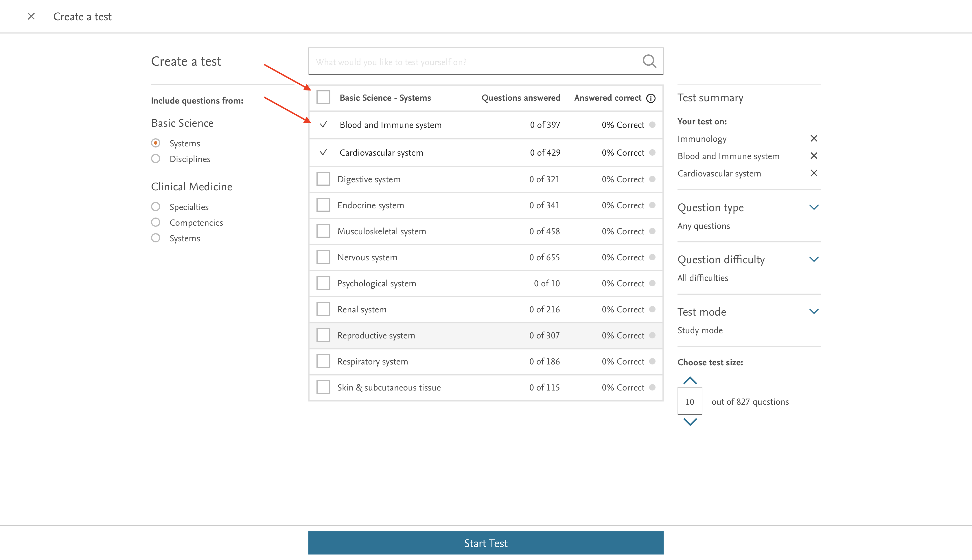Click the search magnifier icon
The width and height of the screenshot is (972, 560).
(649, 61)
